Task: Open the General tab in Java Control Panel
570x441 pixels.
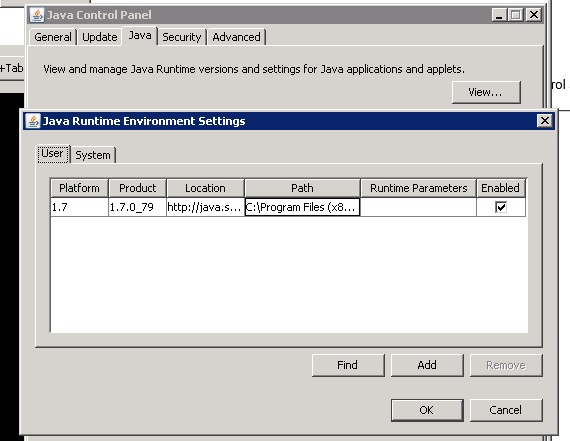Action: [53, 37]
